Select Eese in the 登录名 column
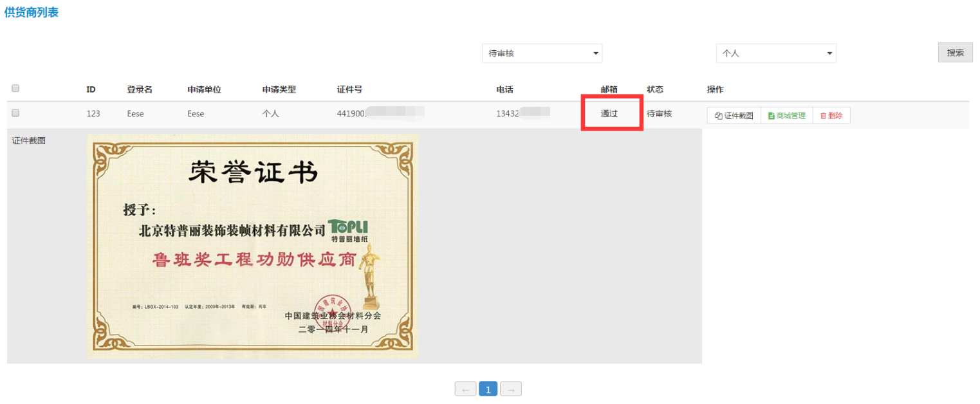980x404 pixels. (x=136, y=114)
